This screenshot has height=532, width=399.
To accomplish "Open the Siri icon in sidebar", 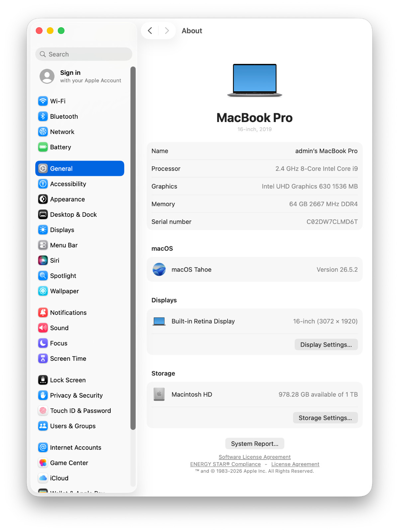I will coord(43,260).
